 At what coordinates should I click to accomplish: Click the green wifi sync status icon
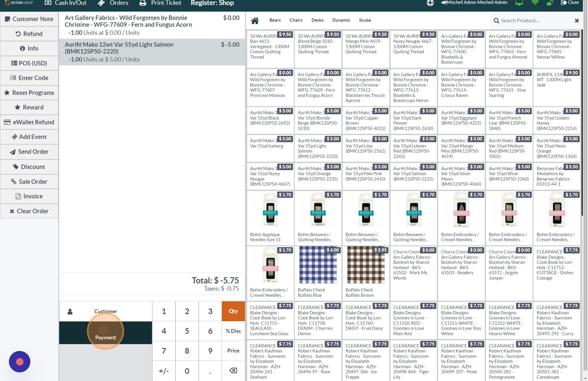pyautogui.click(x=535, y=3)
